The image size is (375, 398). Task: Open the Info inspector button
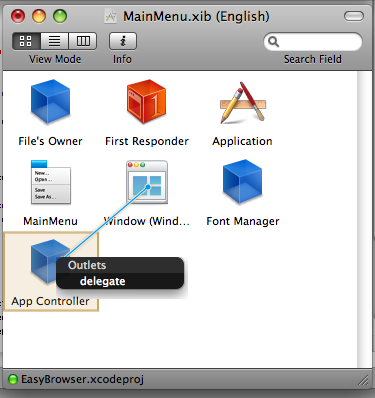123,41
